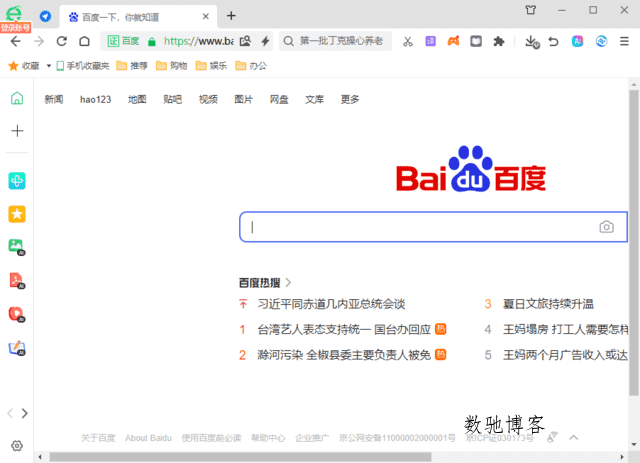Click the sidebar right chevron
Image resolution: width=640 pixels, height=463 pixels.
[x=24, y=413]
